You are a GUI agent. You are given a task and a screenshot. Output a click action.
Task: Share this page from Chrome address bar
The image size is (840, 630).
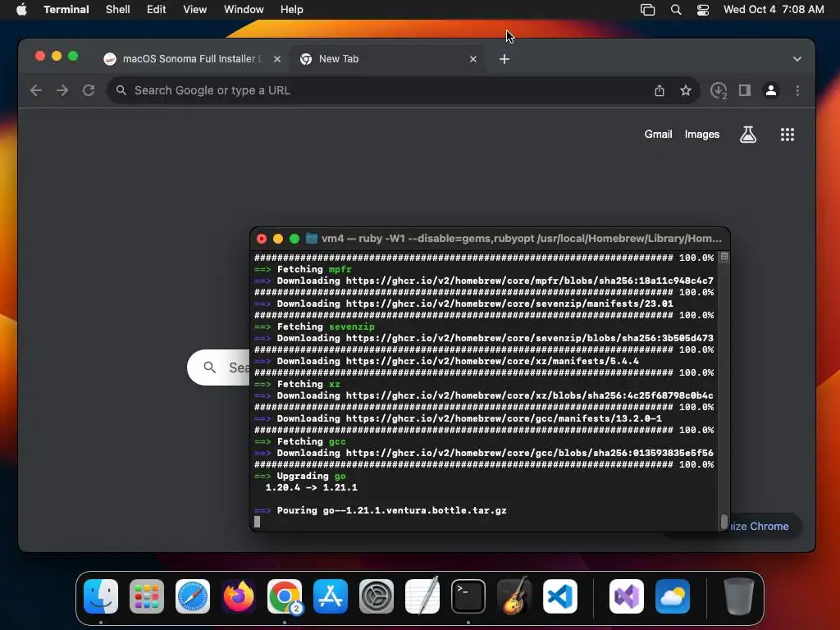click(x=660, y=90)
